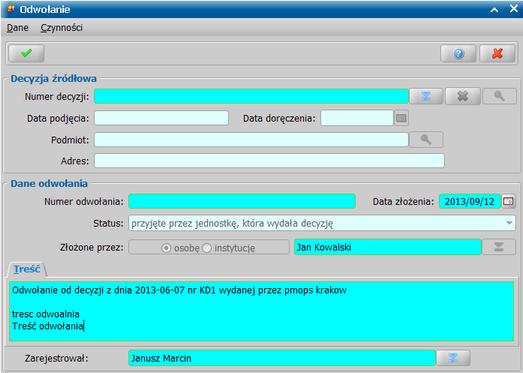The width and height of the screenshot is (523, 373).
Task: Open person selection list beside Jan Kowalski
Action: [499, 247]
